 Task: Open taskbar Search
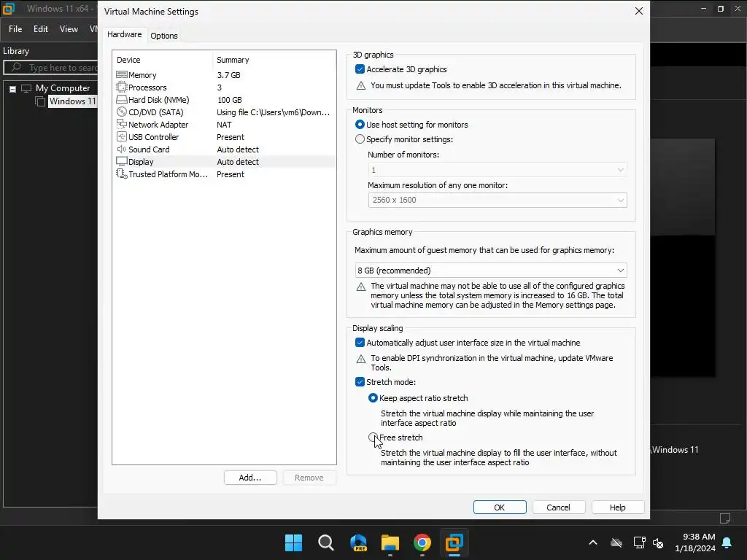[x=326, y=542]
